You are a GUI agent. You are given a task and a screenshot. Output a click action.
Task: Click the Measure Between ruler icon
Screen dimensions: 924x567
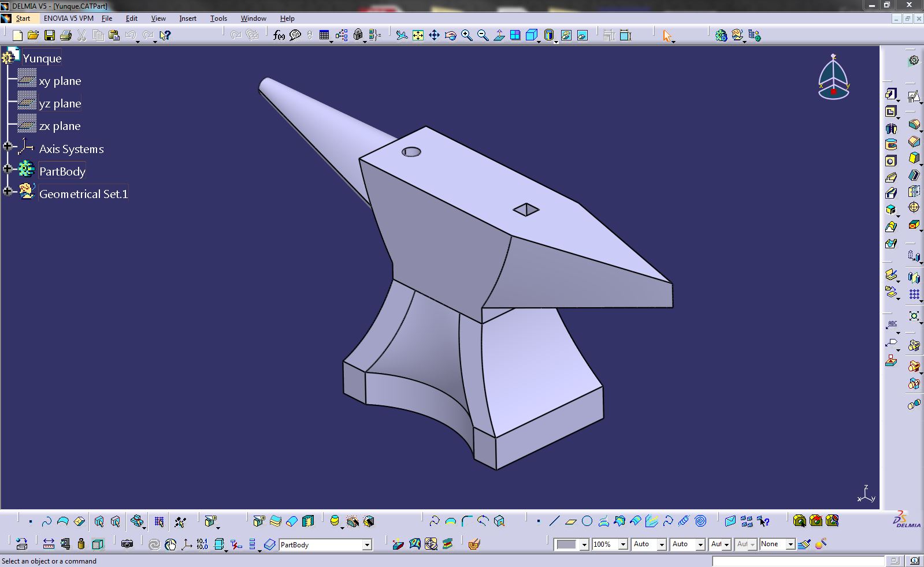pos(49,544)
